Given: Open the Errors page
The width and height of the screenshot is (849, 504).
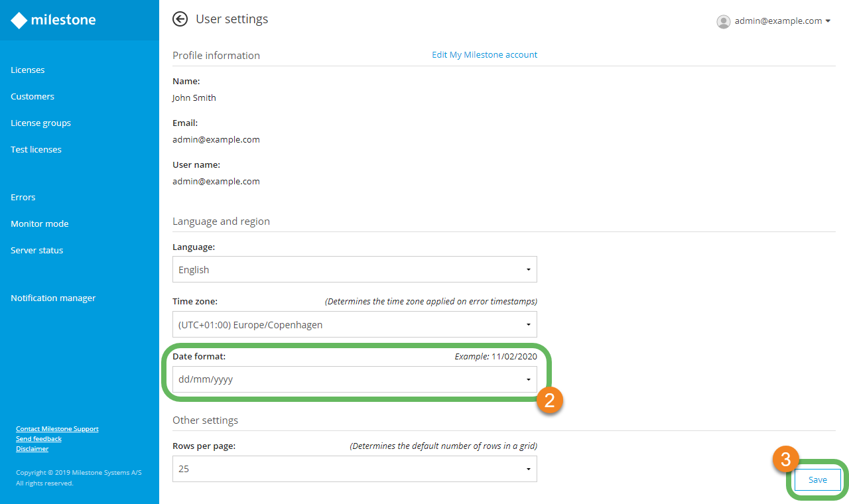Looking at the screenshot, I should [x=23, y=198].
